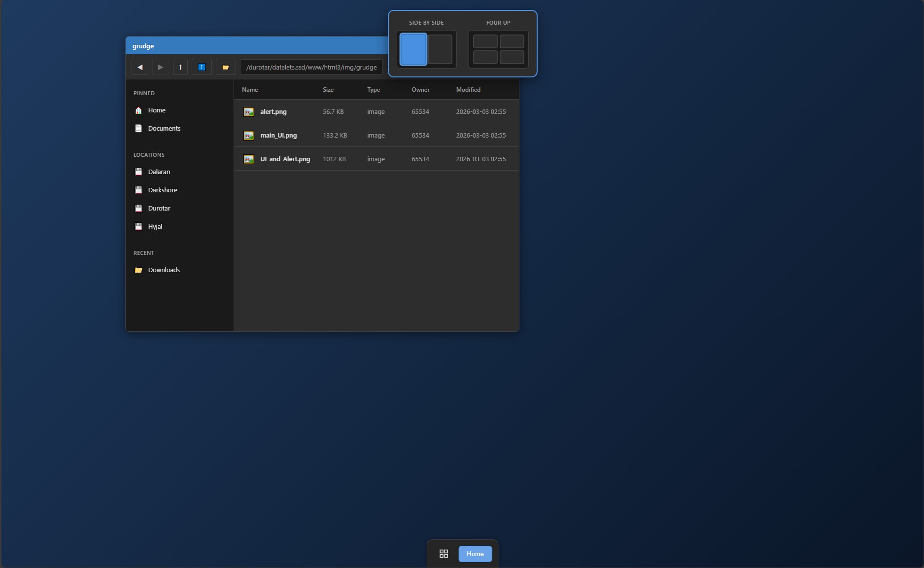Click the back navigation arrow
Screen dimensions: 924x568
(x=140, y=67)
